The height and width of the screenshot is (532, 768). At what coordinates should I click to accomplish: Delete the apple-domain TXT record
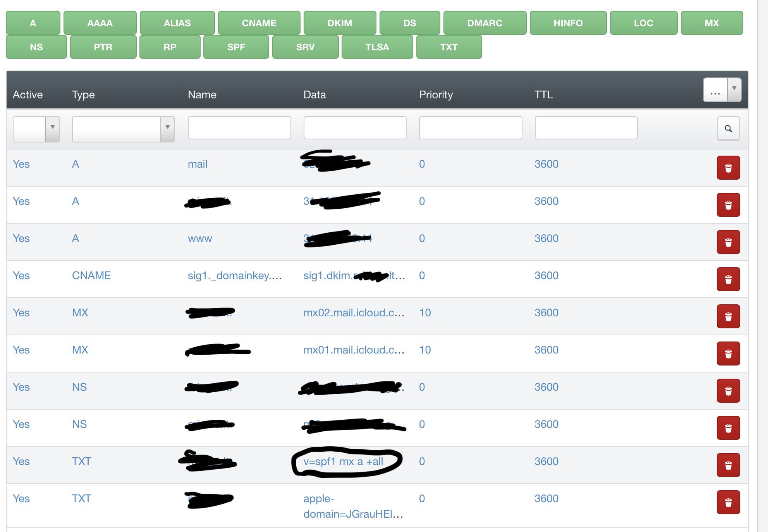(x=728, y=502)
